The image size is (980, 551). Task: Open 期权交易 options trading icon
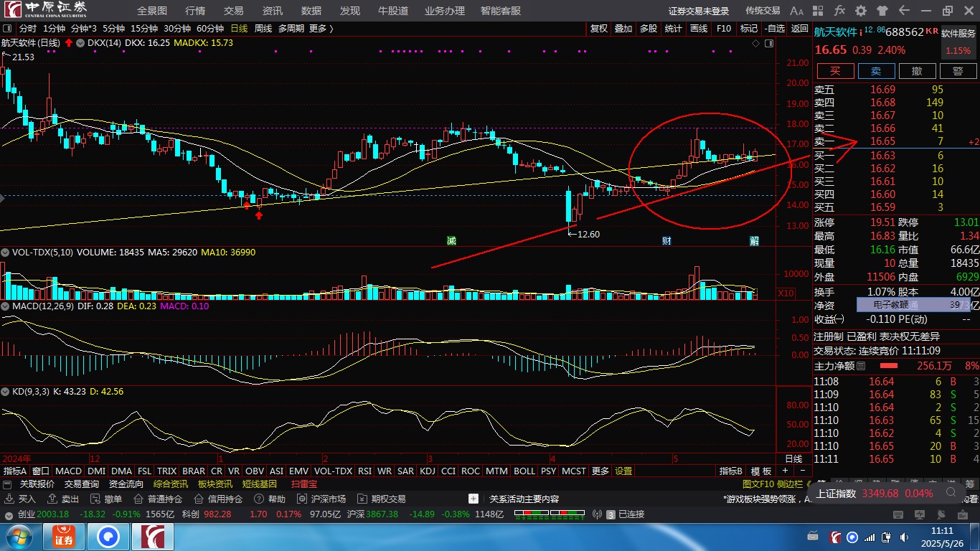[x=362, y=499]
